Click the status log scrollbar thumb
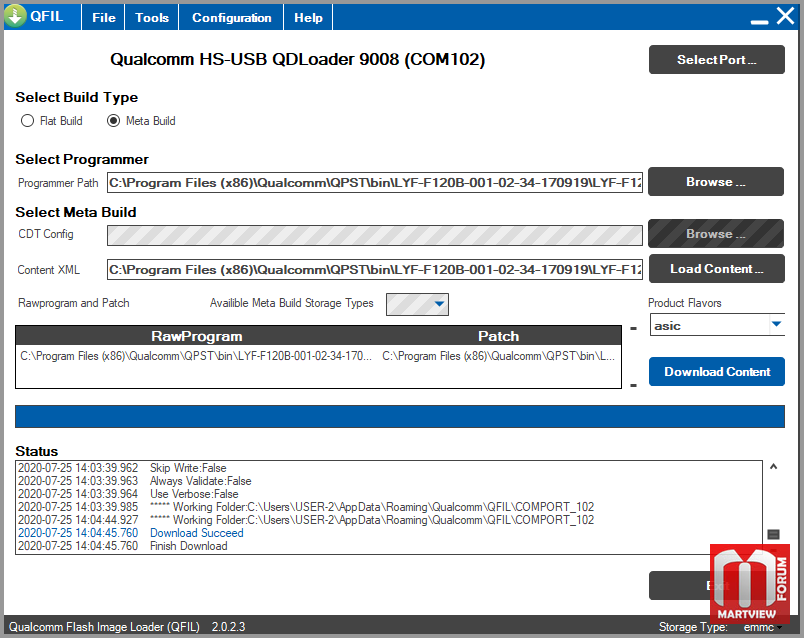 [x=773, y=534]
